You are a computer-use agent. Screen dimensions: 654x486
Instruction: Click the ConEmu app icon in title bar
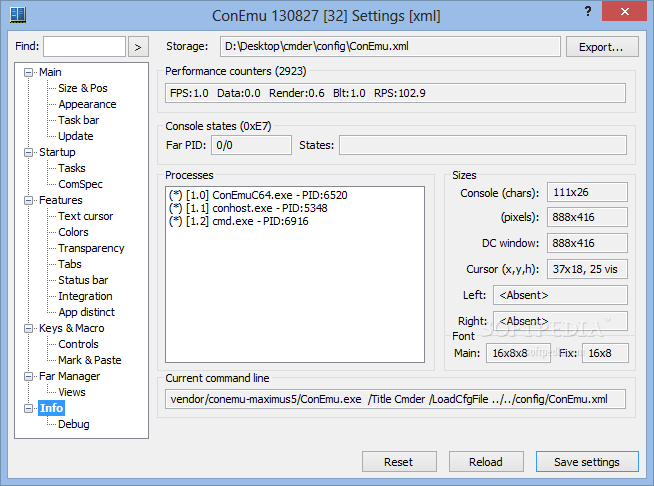pos(18,15)
